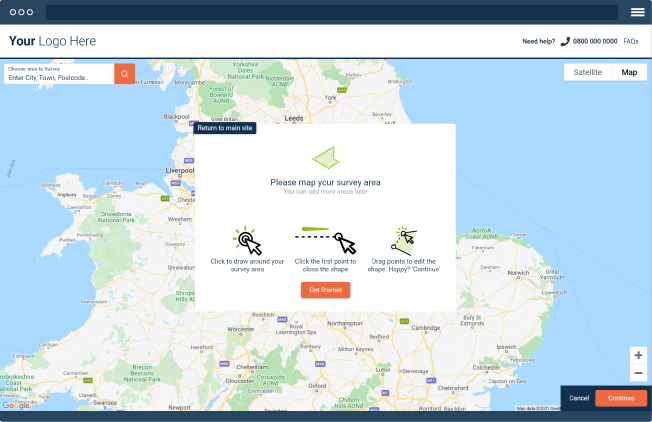Select the Map view tab
Screen dimensions: 652x422
point(629,72)
